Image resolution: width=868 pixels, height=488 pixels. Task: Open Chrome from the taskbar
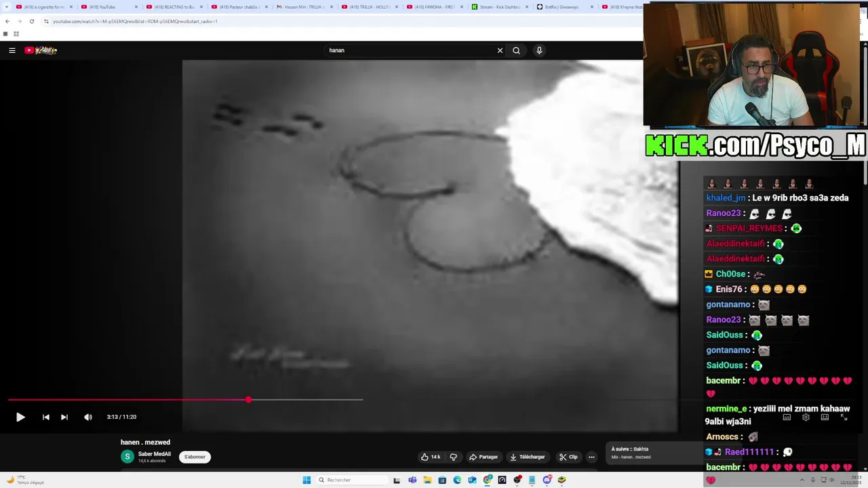(487, 480)
